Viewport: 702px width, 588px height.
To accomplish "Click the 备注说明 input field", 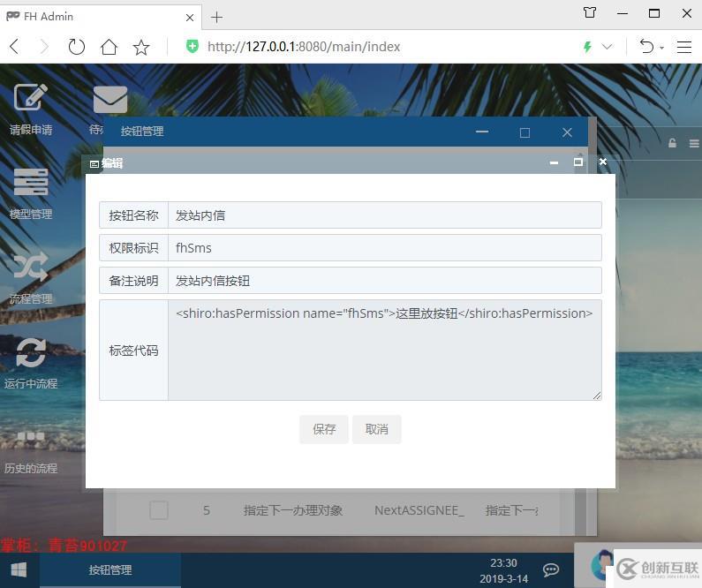I will tap(385, 281).
